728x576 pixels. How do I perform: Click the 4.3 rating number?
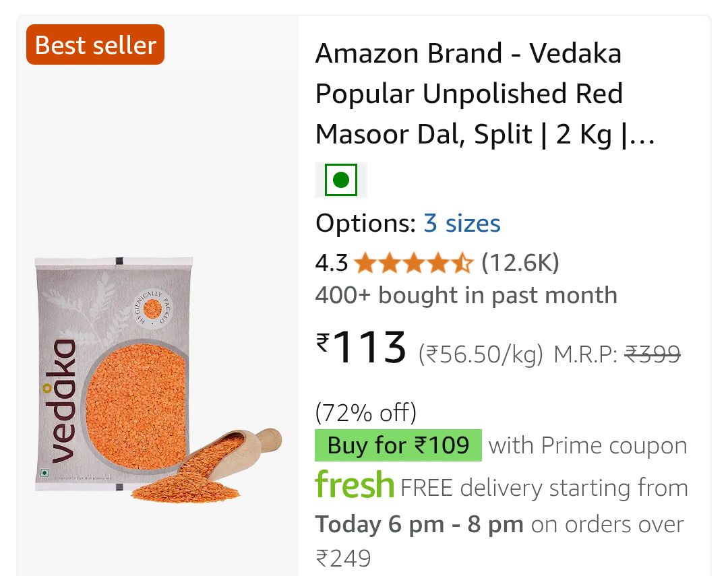(x=331, y=263)
